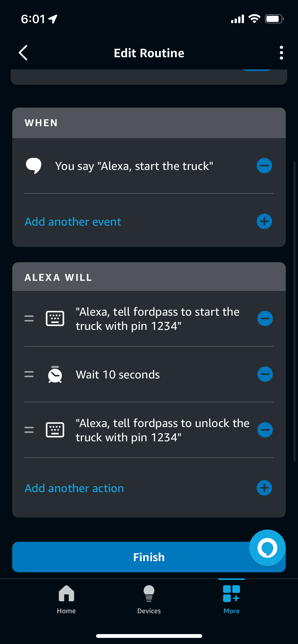Viewport: 298px width, 644px height.
Task: Tap the plus icon beside Add another event
Action: pyautogui.click(x=264, y=221)
